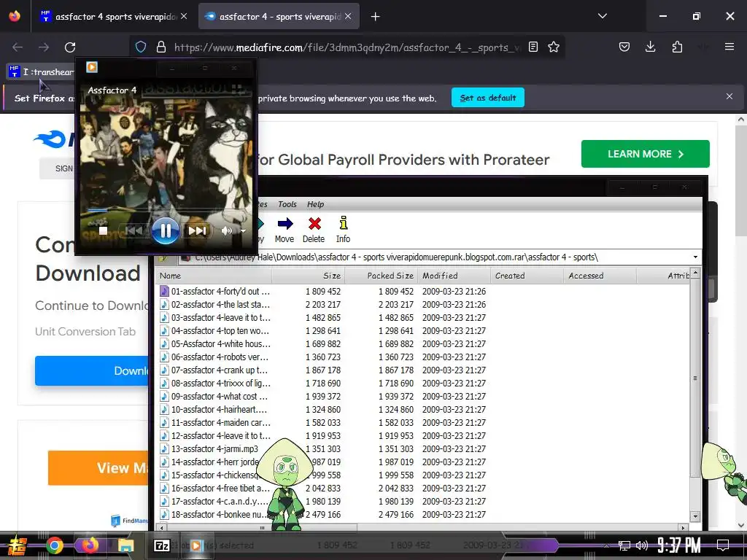
Task: Open File Explorer from the taskbar
Action: 125,545
